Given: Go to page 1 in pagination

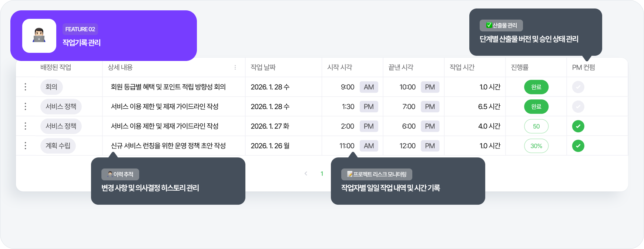Looking at the screenshot, I should (x=322, y=173).
